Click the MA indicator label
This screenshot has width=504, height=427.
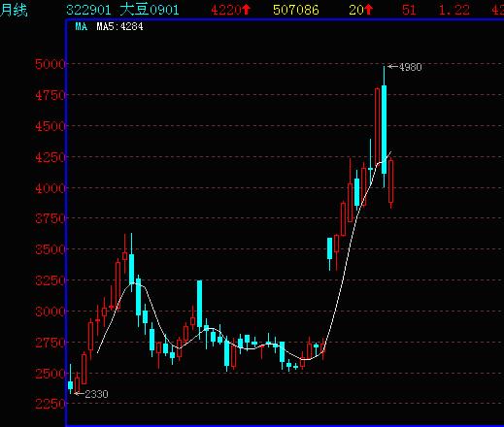[82, 26]
